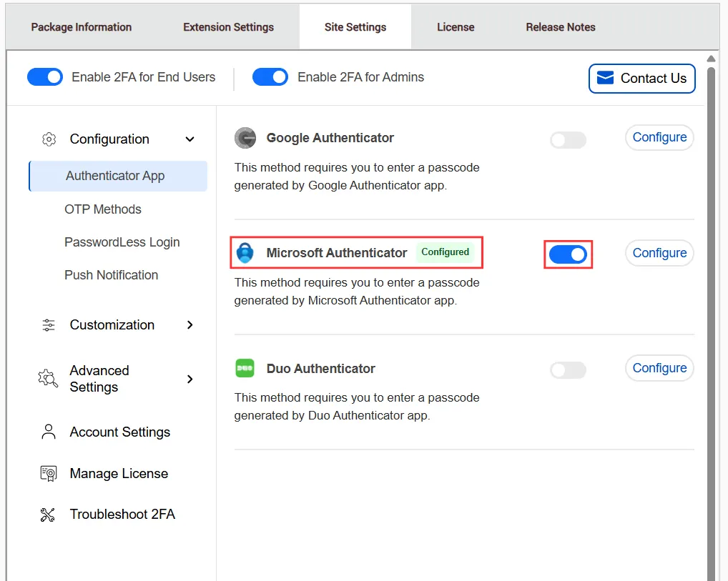The width and height of the screenshot is (728, 581).
Task: Click the Troubleshoot 2FA tools icon
Action: pyautogui.click(x=48, y=514)
